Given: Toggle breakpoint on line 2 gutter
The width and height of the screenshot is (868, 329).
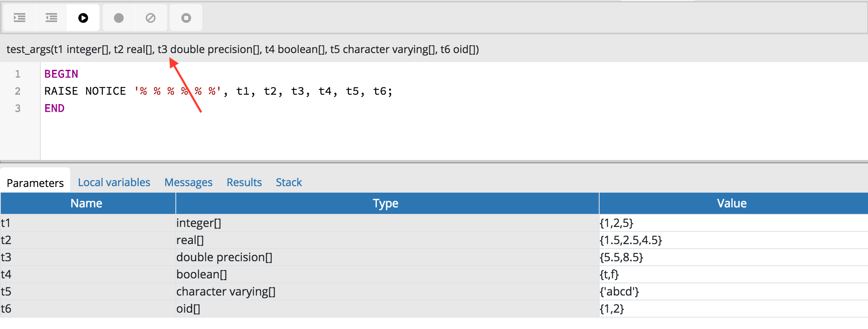Looking at the screenshot, I should coord(18,91).
